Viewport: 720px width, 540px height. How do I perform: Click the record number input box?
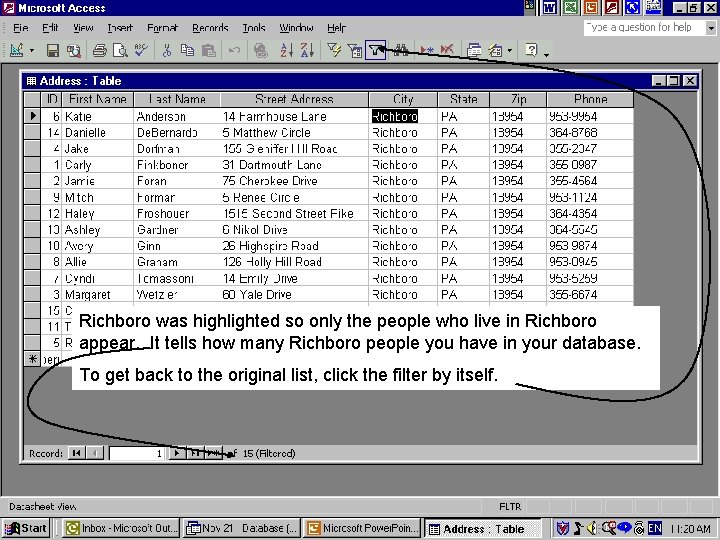pos(137,453)
